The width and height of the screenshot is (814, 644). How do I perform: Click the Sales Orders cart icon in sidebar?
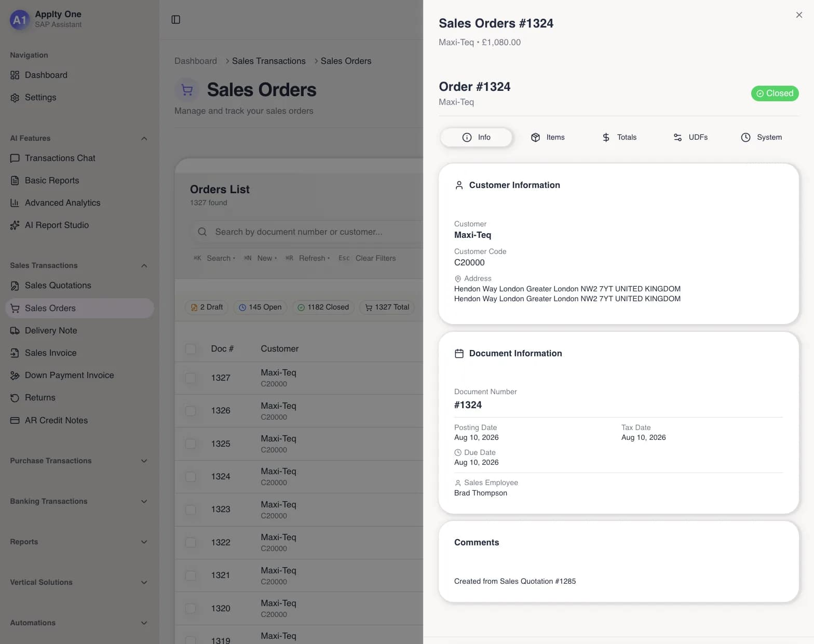click(x=15, y=308)
